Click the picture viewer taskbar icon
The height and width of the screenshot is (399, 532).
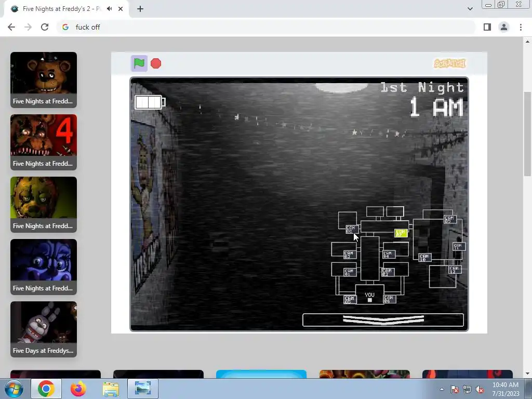coord(143,389)
